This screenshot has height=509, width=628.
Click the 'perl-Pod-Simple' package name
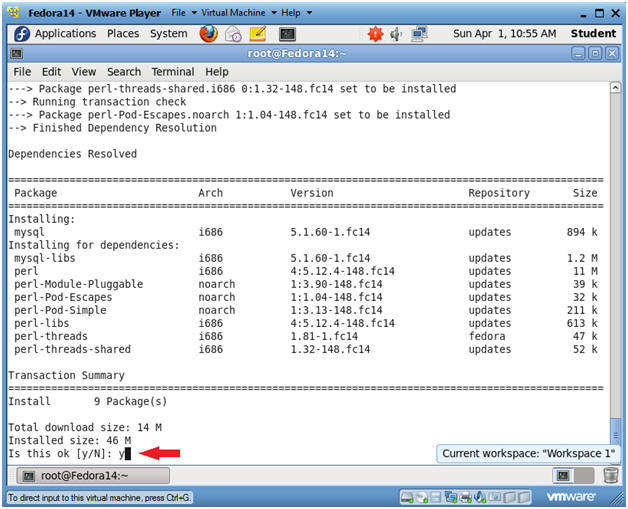60,310
